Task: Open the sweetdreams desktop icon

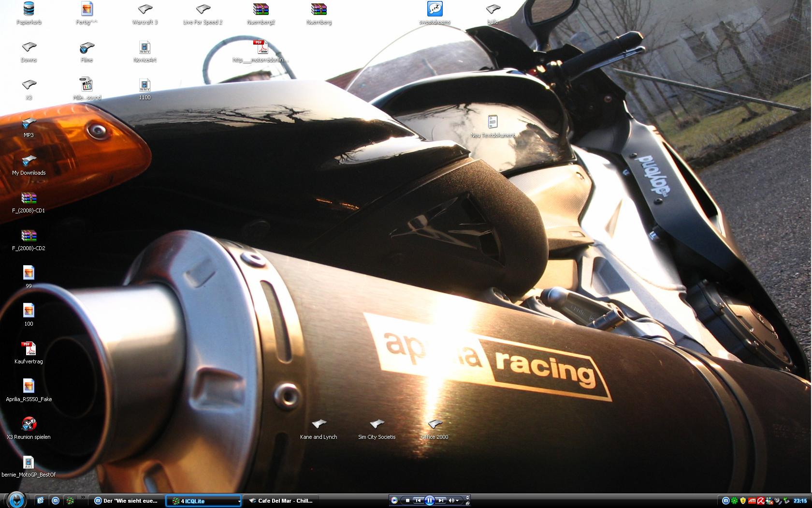Action: click(x=435, y=14)
